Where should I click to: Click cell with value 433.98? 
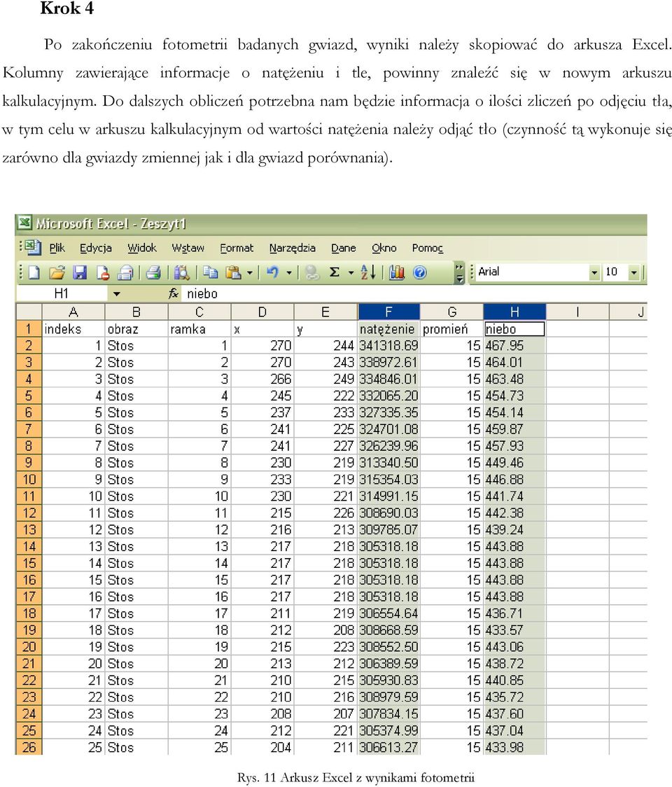[515, 747]
